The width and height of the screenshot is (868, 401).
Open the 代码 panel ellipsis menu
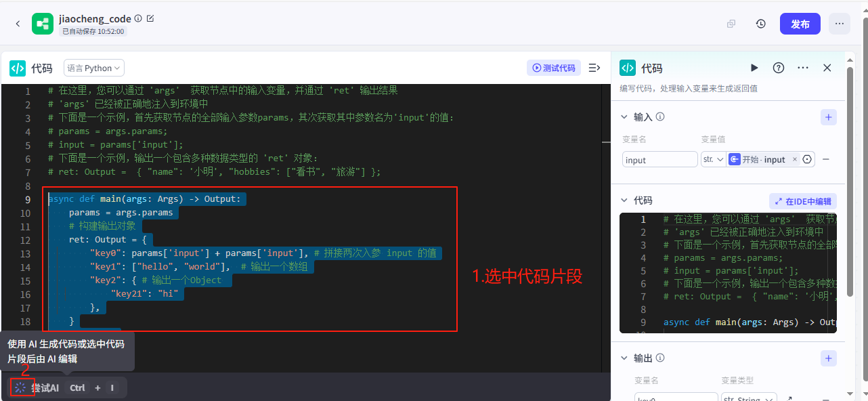[x=803, y=68]
